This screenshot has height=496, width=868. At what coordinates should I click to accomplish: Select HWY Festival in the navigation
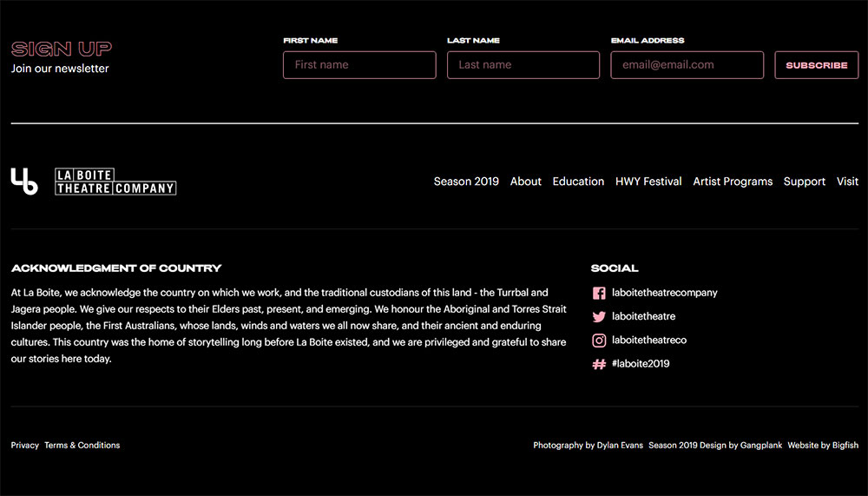point(648,182)
